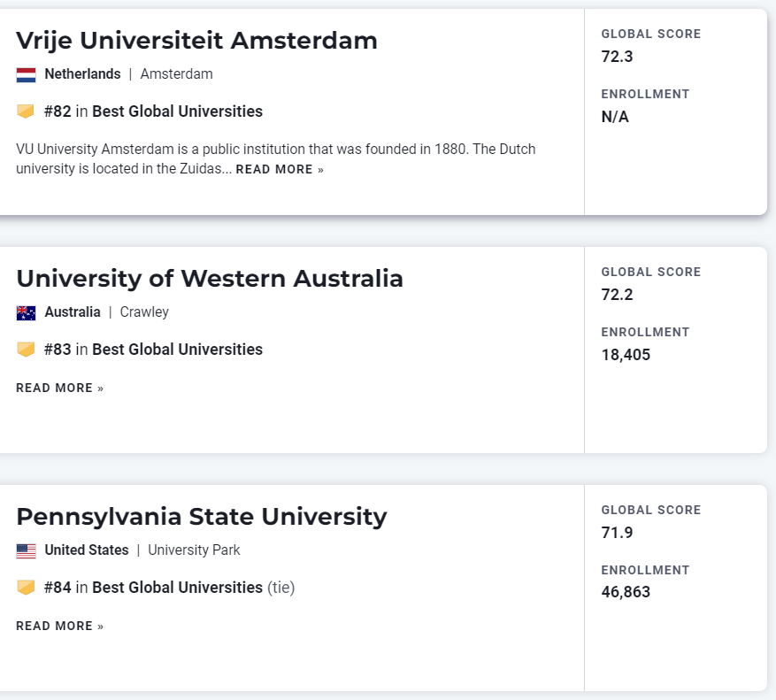776x700 pixels.
Task: Click the 46,863 enrollment figure
Action: (626, 592)
